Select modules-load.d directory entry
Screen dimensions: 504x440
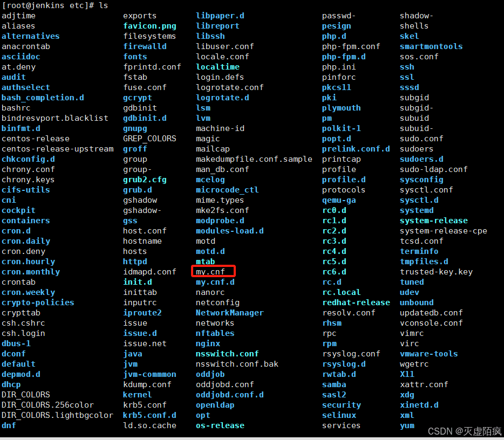point(230,231)
